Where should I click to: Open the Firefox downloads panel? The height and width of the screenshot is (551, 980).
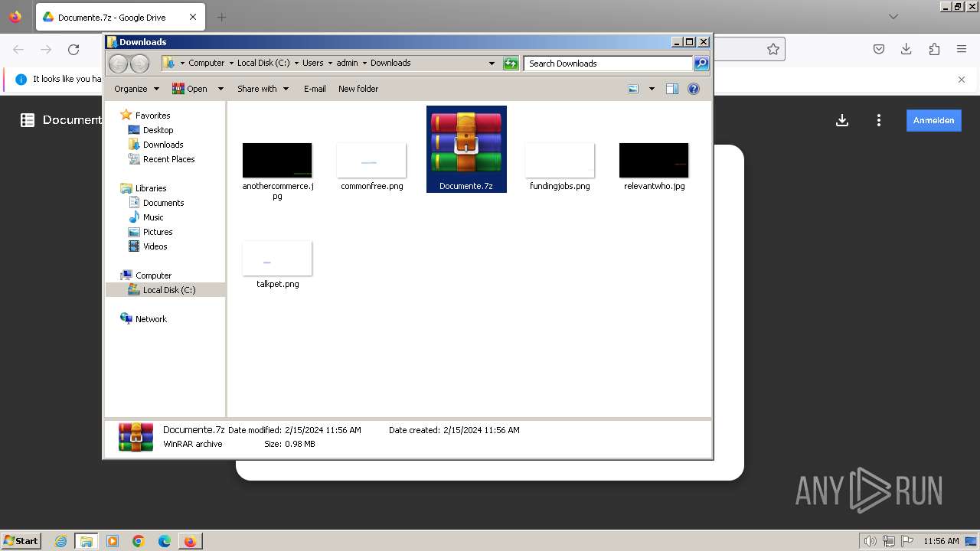[906, 49]
